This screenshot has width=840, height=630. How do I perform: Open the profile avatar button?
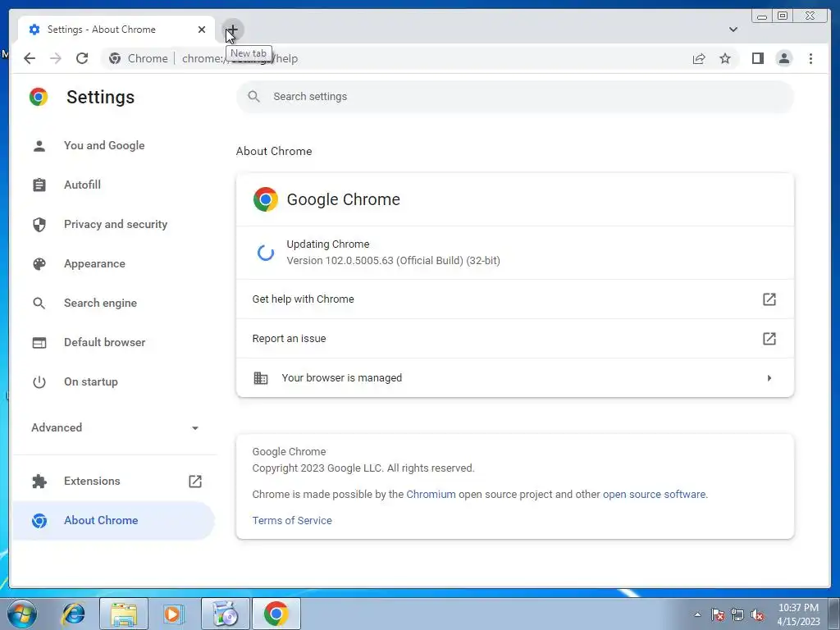click(x=784, y=58)
